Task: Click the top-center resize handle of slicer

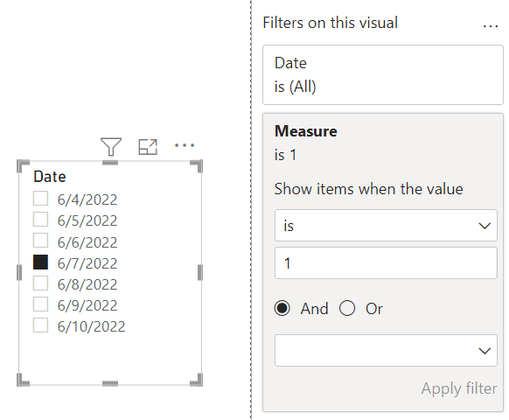Action: pos(110,162)
